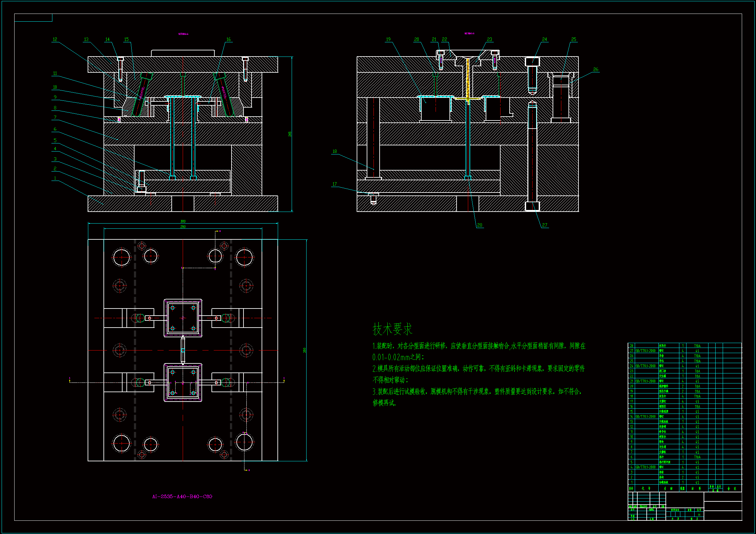Image resolution: width=756 pixels, height=534 pixels.
Task: Select the 245 height dimension text
Action: click(290, 134)
